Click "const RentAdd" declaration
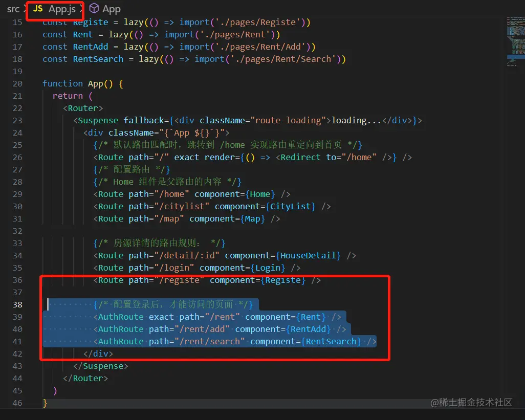 click(75, 47)
